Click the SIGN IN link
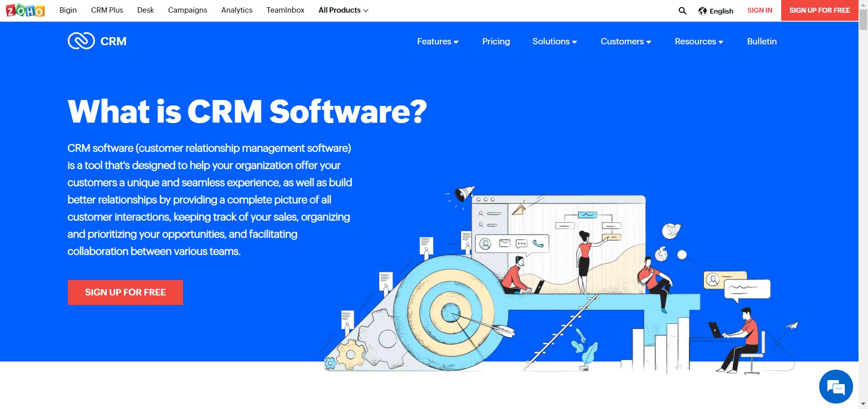The image size is (868, 409). point(759,10)
